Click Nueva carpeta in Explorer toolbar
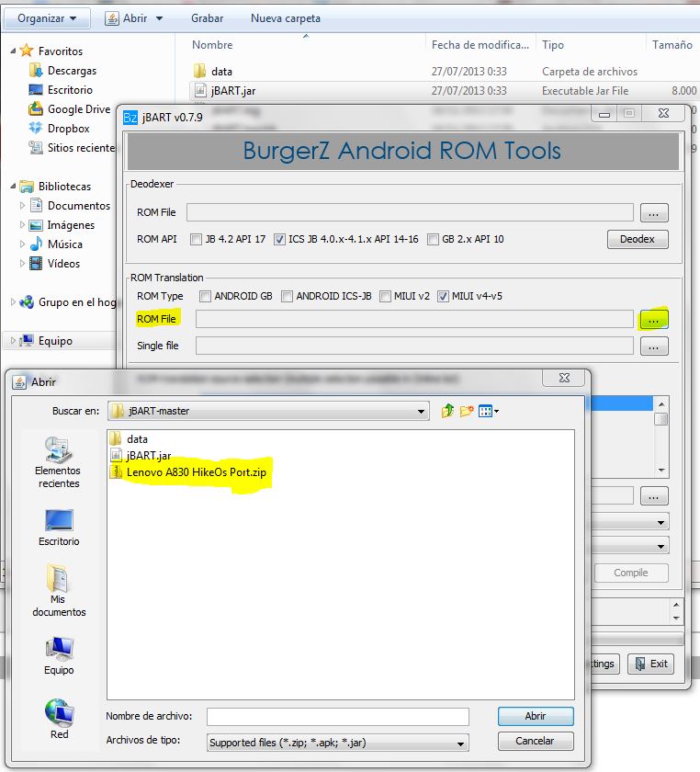The height and width of the screenshot is (772, 700). click(x=286, y=18)
